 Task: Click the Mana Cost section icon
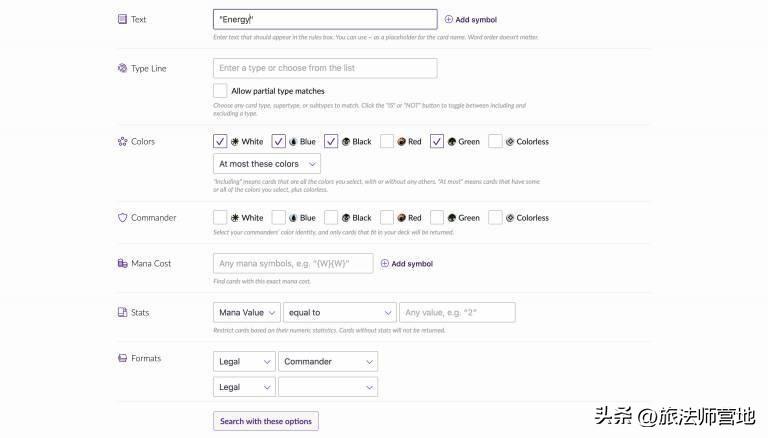click(122, 264)
